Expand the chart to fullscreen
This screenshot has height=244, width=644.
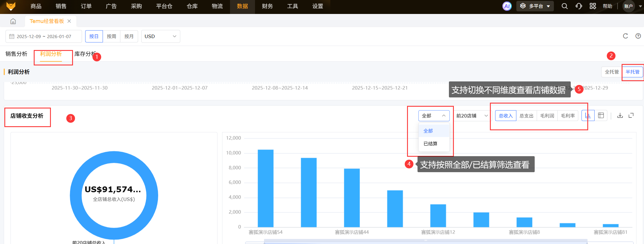pos(631,115)
